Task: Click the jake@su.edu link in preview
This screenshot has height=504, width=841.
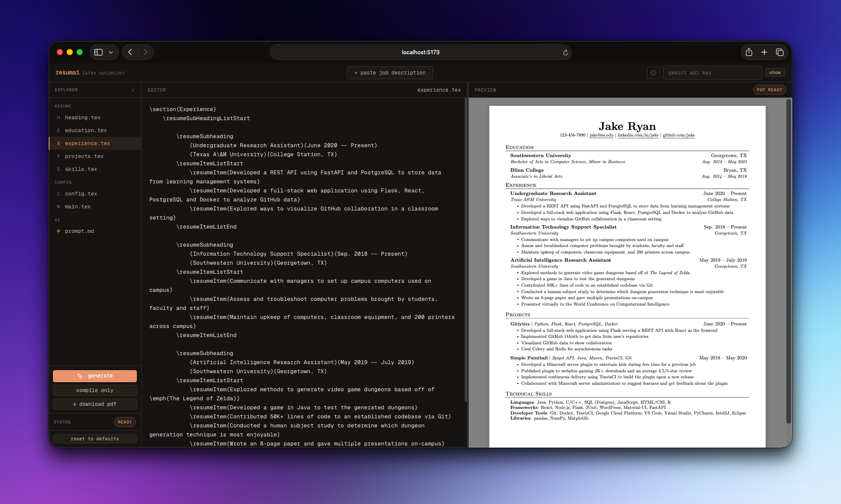Action: tap(601, 135)
